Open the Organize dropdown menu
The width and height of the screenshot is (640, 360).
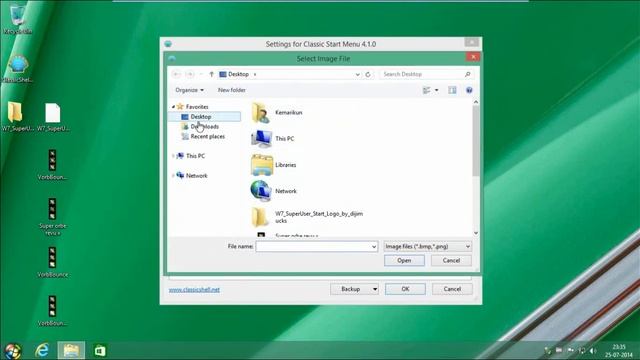pyautogui.click(x=189, y=90)
